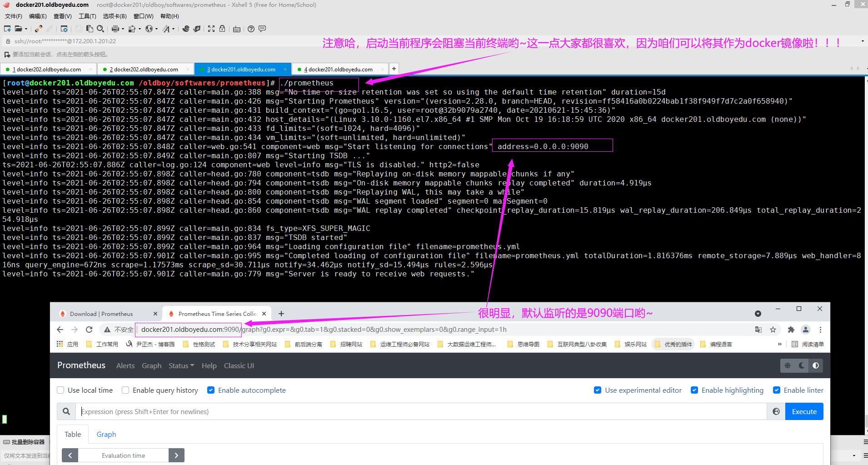Toggle Use experimental editor checkbox

coord(598,390)
